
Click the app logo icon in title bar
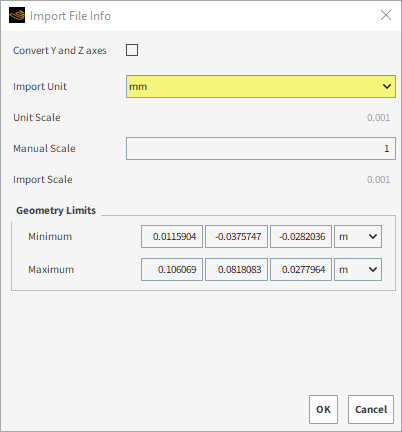(17, 15)
